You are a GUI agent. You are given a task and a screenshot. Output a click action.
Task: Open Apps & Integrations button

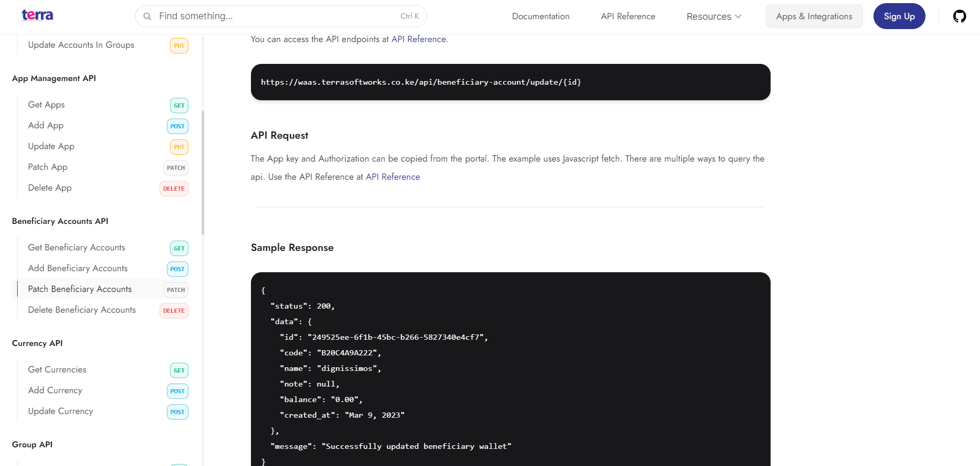pyautogui.click(x=814, y=17)
